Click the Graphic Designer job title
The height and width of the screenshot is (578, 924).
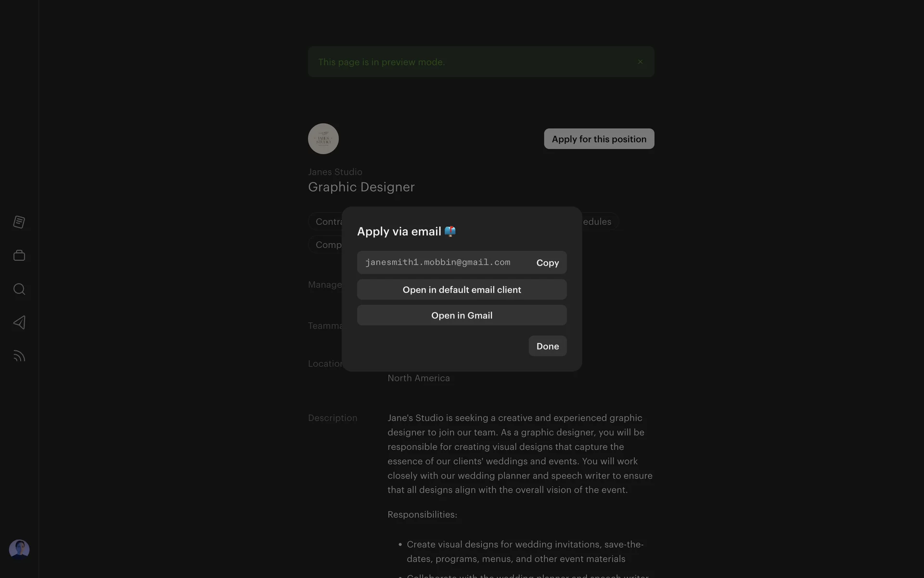coord(361,187)
